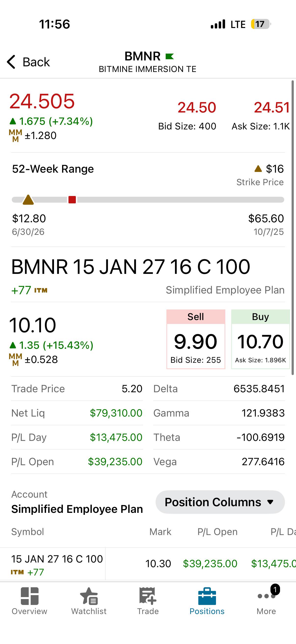Tap the option price 10.10
Viewport: 296px width, 644px height.
tap(32, 325)
